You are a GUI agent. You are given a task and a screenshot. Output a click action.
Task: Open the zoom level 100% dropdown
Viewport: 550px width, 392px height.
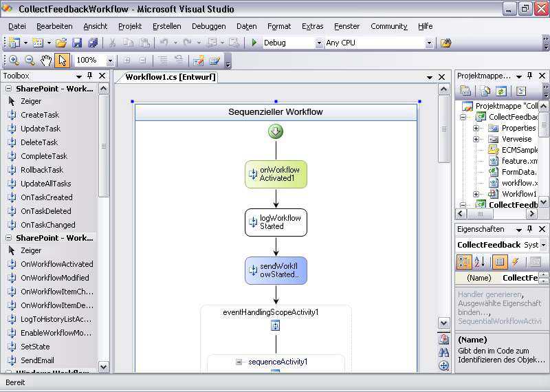110,61
